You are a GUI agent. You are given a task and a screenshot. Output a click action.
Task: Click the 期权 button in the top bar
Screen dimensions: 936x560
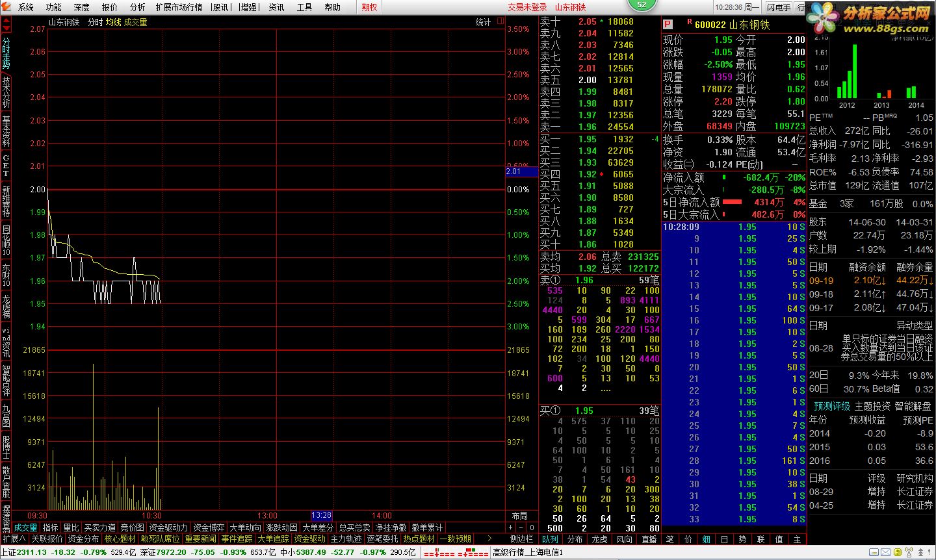370,7
